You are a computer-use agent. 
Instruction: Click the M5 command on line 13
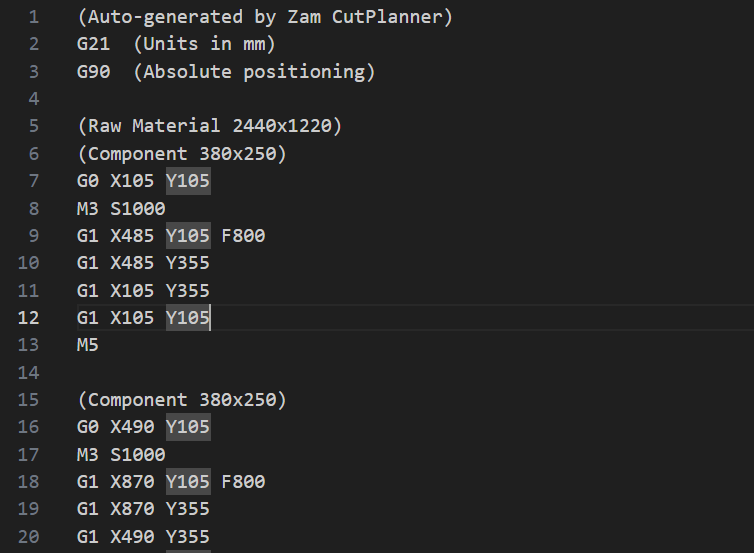click(x=88, y=345)
